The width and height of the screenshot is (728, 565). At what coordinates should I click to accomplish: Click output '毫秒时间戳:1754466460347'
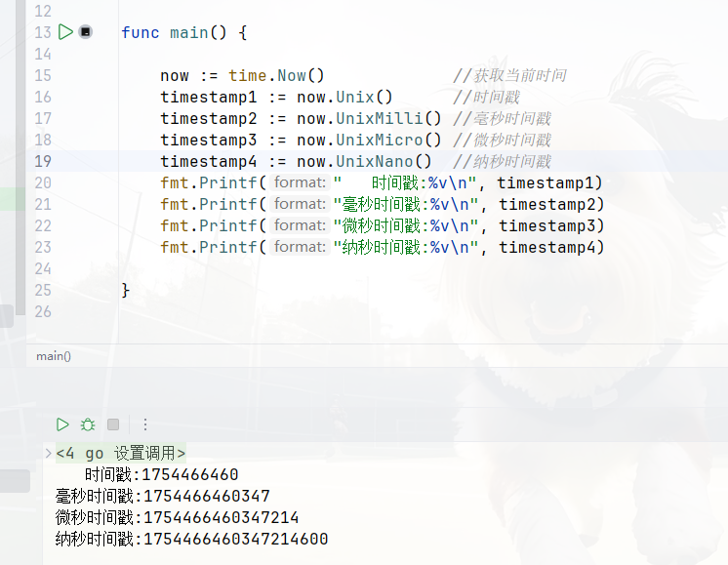click(163, 496)
